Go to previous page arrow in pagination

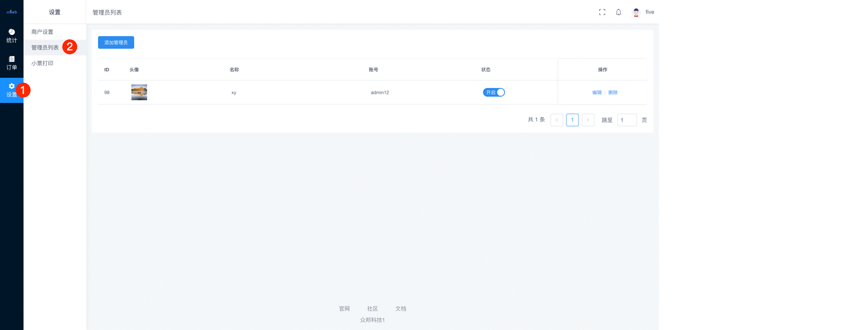[x=557, y=120]
